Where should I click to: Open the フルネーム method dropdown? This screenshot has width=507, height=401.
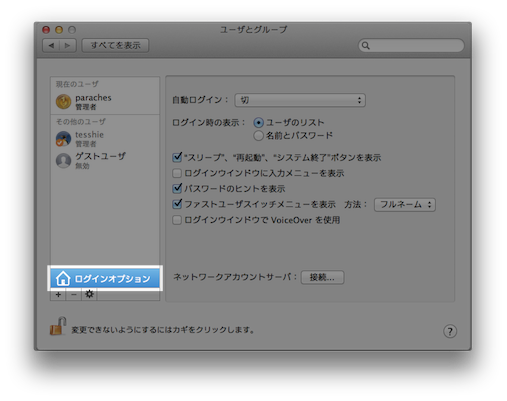coord(405,205)
